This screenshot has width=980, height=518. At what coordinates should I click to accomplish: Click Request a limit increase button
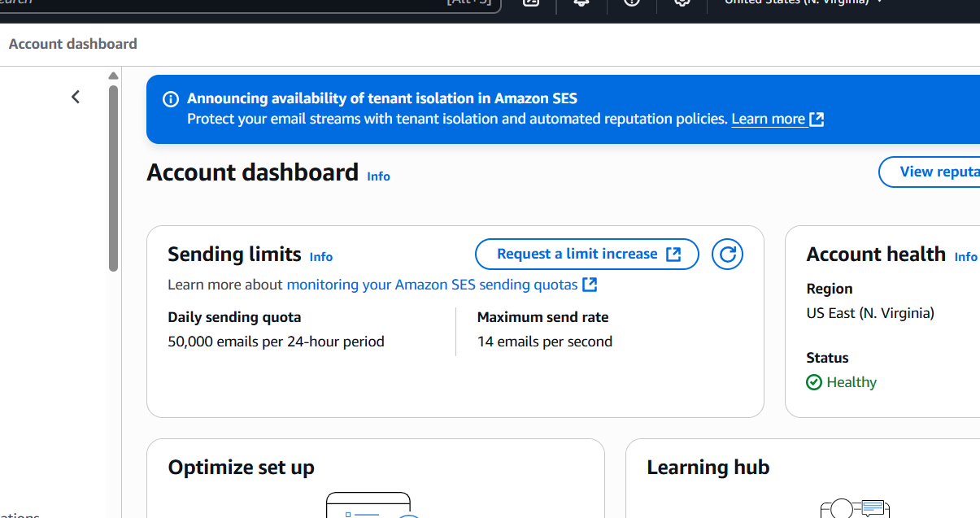587,254
